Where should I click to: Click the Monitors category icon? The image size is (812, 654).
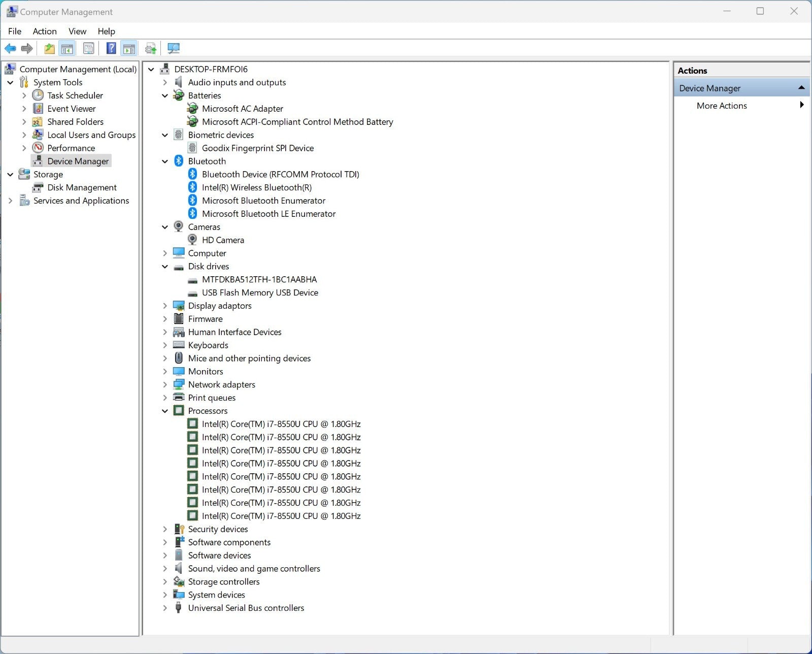click(x=179, y=371)
